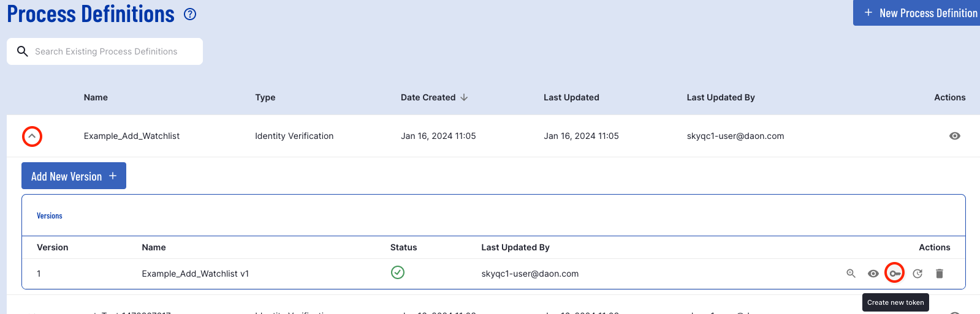Click the Name column header
The height and width of the screenshot is (314, 980).
96,97
